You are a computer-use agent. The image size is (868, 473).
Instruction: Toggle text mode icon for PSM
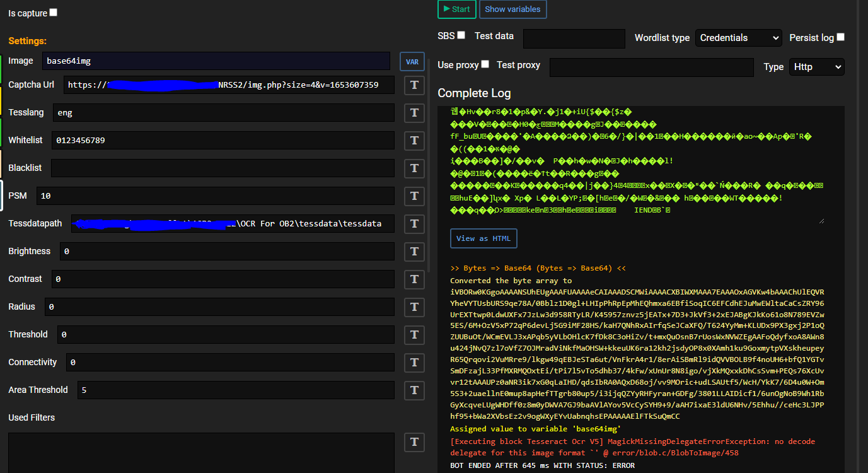[x=414, y=196]
